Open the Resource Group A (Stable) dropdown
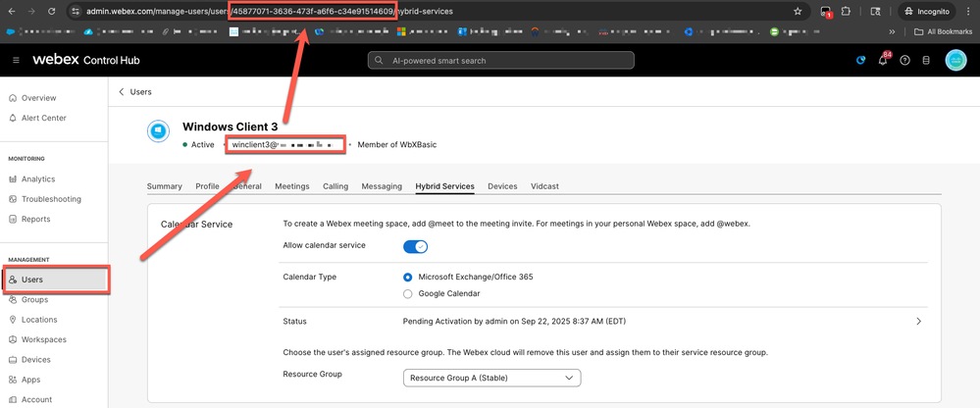The height and width of the screenshot is (408, 980). pos(491,378)
